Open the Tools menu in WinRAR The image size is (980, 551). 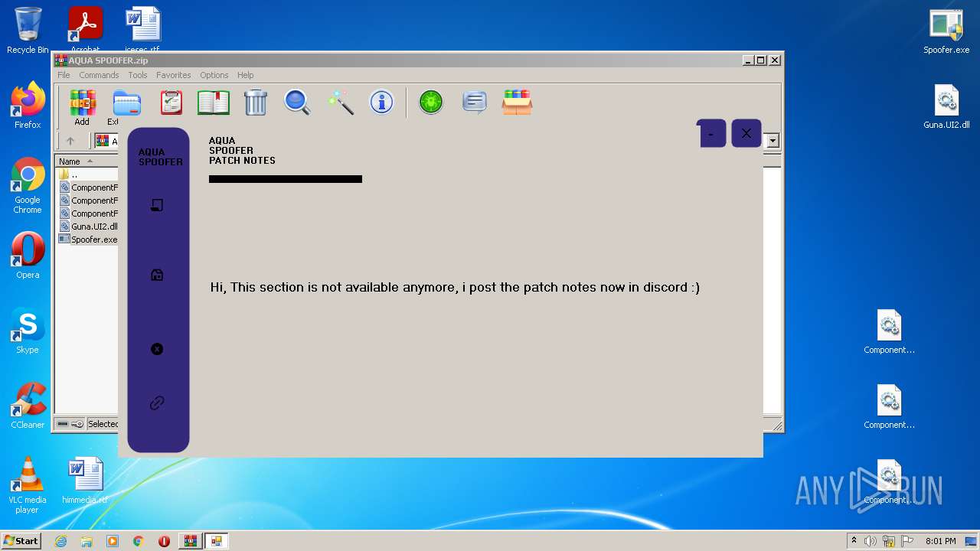point(138,75)
